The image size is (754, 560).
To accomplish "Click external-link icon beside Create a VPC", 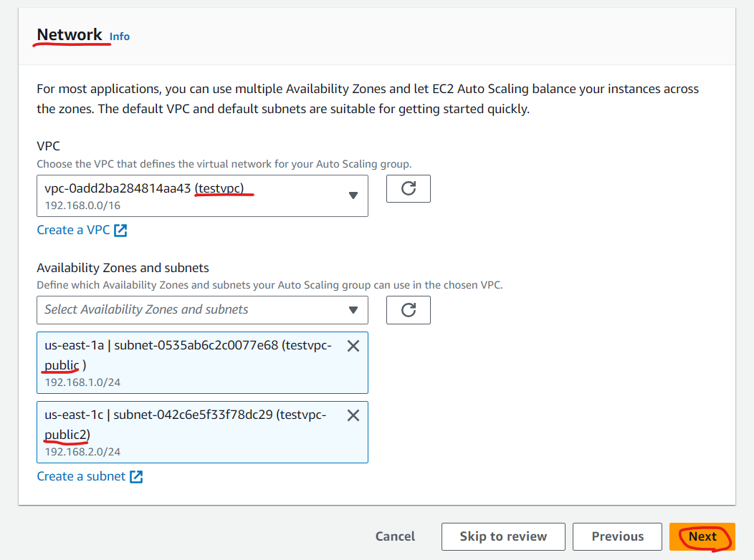I will coord(120,231).
